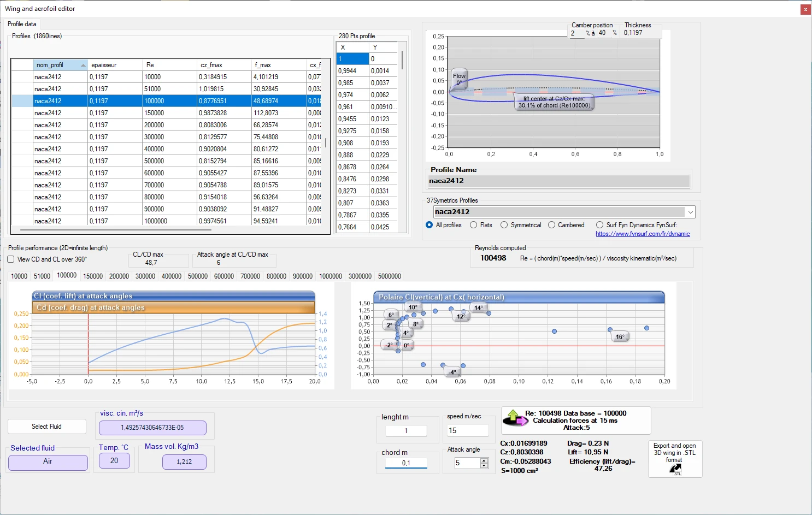Increase attack angle with the up stepper arrow

484,460
